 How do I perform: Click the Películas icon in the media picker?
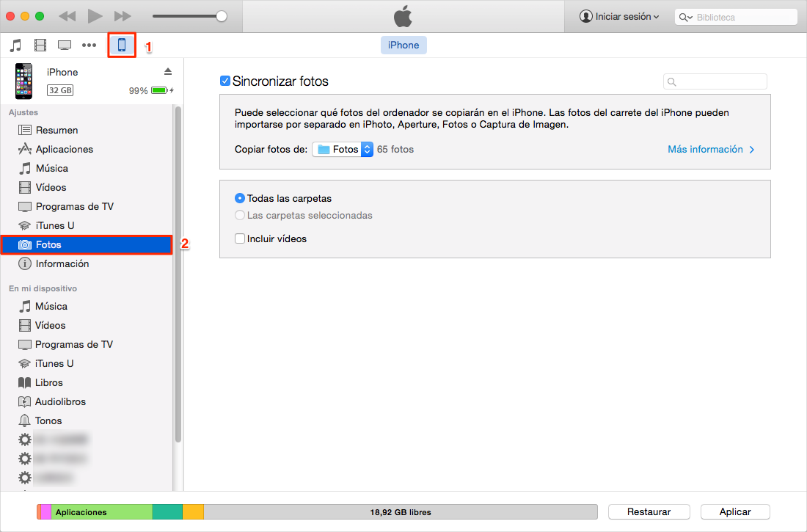coord(40,45)
